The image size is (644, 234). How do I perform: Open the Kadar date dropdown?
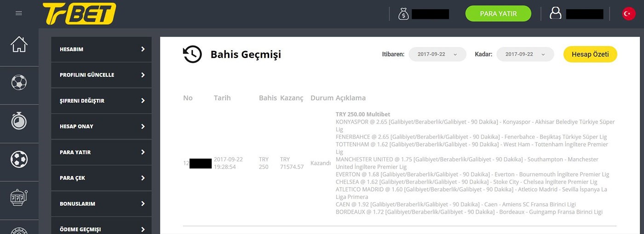[x=525, y=54]
